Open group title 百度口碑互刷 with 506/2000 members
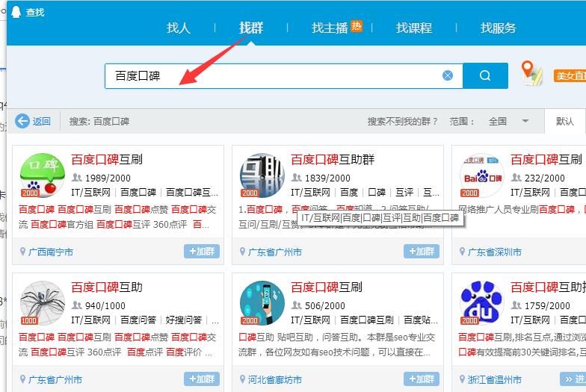 (x=327, y=287)
